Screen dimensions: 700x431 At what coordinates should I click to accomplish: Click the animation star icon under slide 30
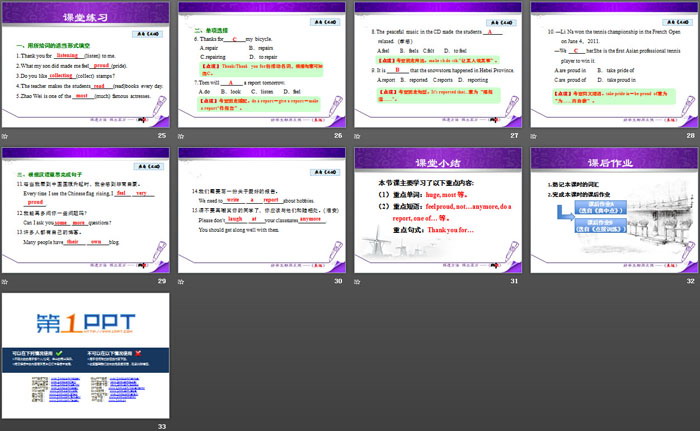[183, 282]
